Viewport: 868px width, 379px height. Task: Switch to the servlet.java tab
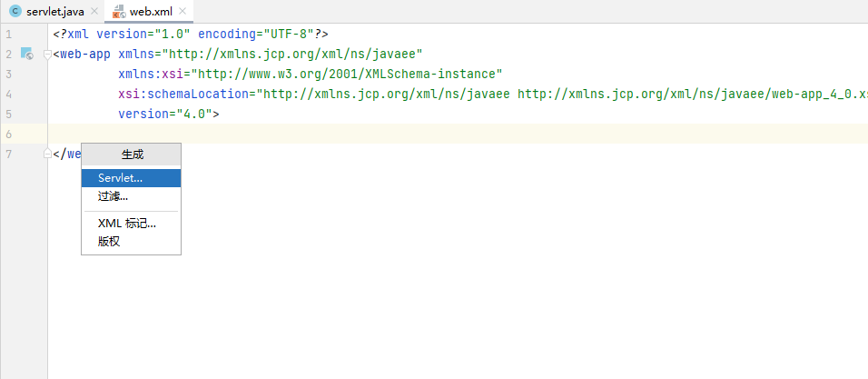54,12
